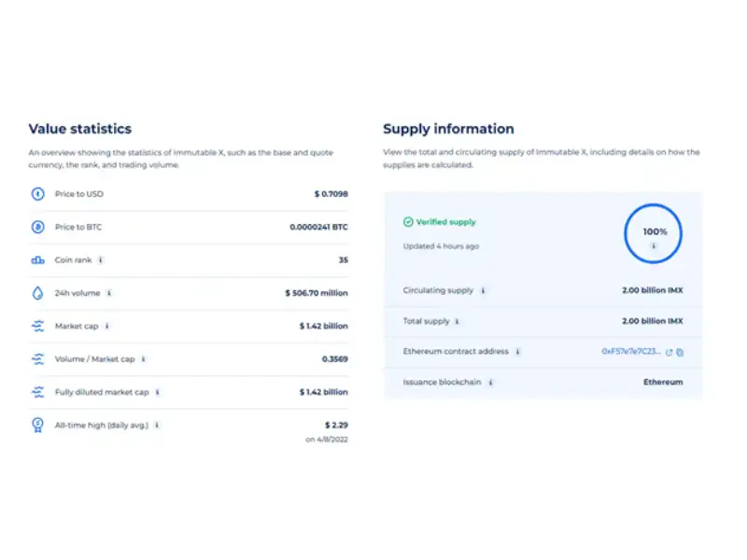747x560 pixels.
Task: Open the Circulating supply info tooltip
Action: click(x=483, y=290)
